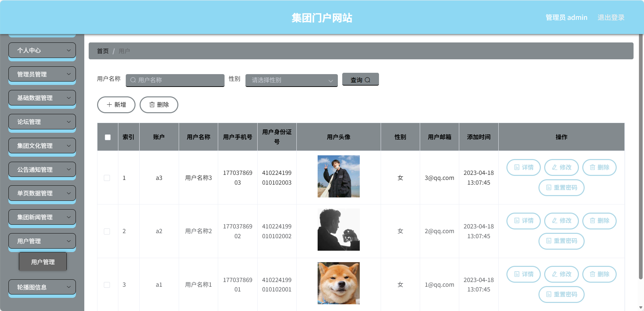Click the 用户身份证号 column header
The height and width of the screenshot is (311, 644).
coord(277,137)
